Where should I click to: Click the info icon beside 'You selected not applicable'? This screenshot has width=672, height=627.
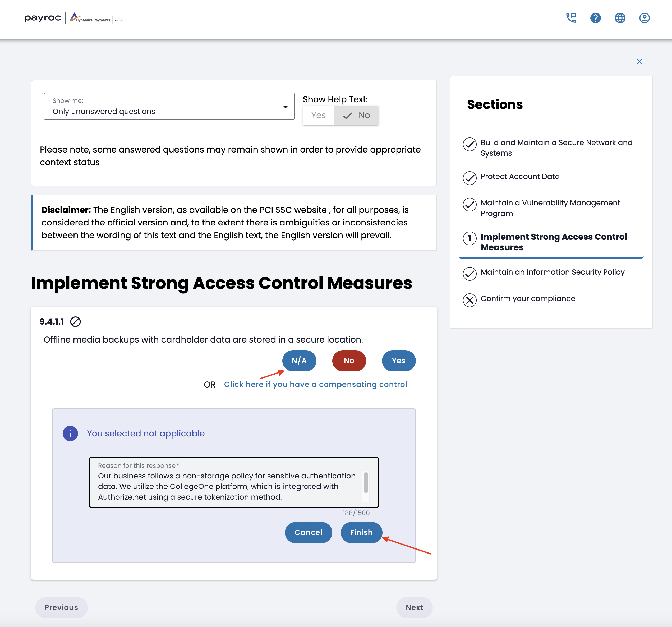70,433
